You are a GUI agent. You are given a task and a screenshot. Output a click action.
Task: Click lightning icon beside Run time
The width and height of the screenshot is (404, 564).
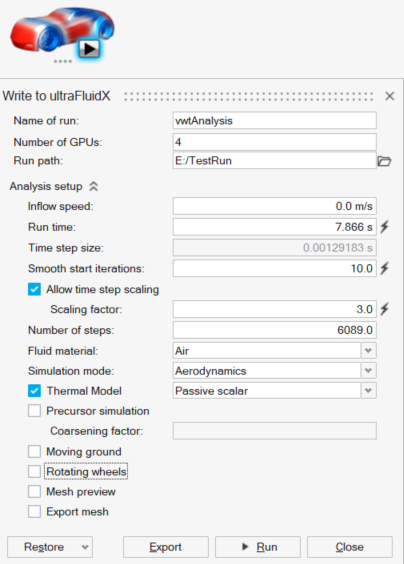coord(385,227)
